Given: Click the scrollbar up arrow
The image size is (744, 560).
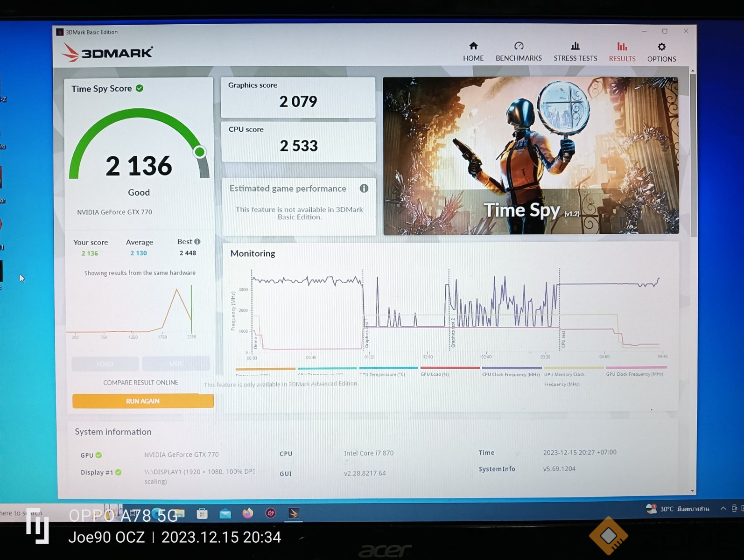Looking at the screenshot, I should click(x=693, y=71).
